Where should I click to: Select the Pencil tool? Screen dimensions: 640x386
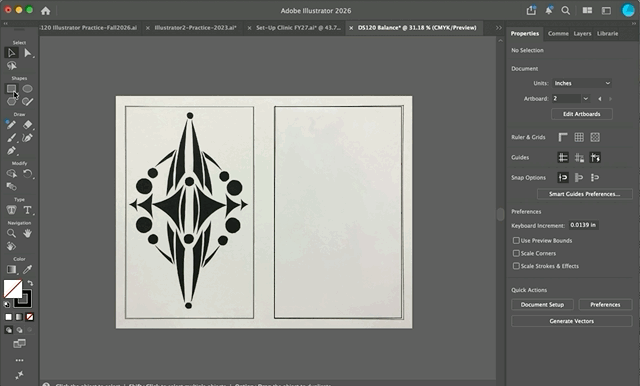(x=11, y=125)
